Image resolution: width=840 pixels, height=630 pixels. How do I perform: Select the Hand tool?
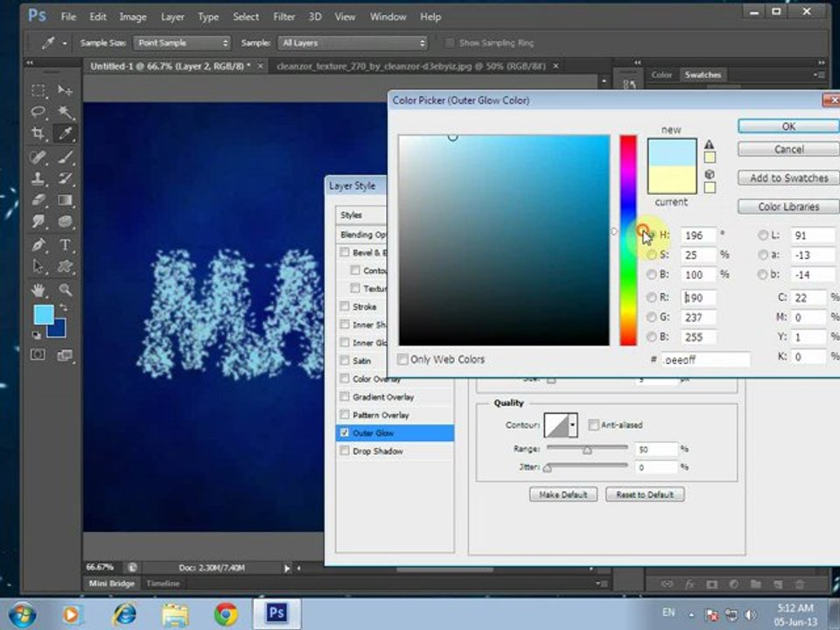(38, 290)
